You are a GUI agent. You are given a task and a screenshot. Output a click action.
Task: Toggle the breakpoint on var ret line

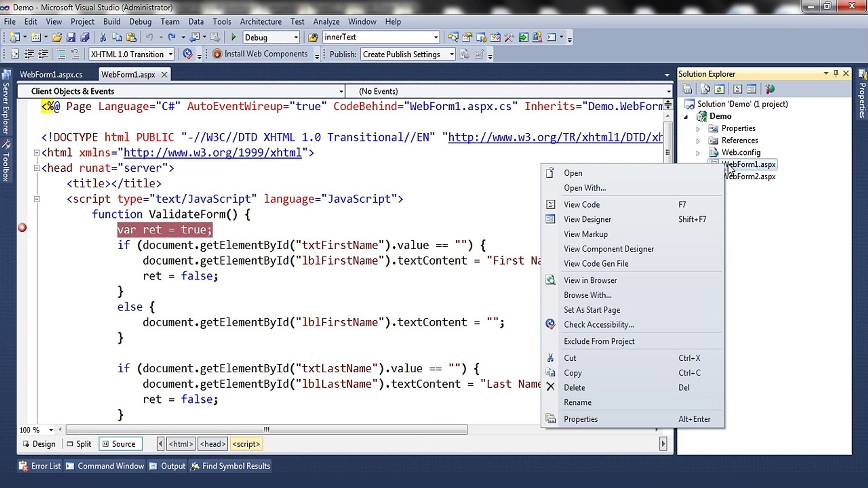tap(22, 228)
